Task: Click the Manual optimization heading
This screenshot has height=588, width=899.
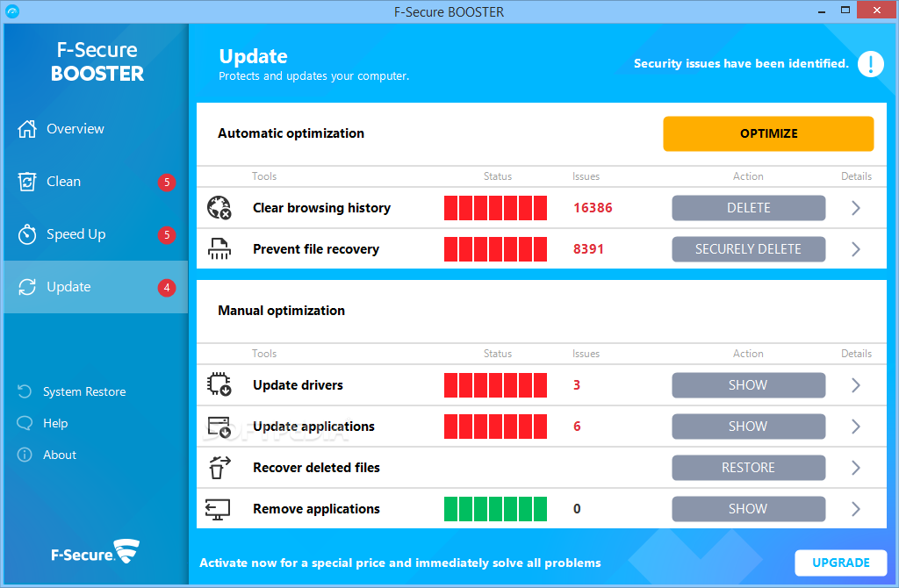Action: (x=281, y=311)
